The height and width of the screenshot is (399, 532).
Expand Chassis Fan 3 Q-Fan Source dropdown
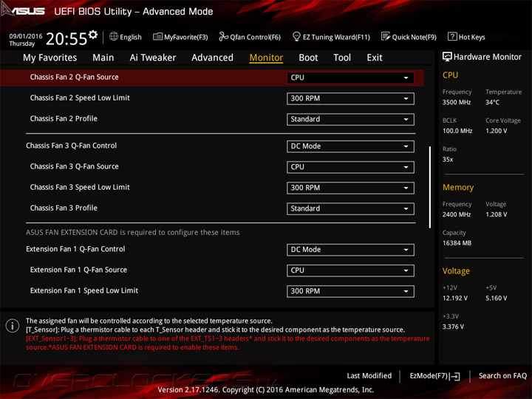350,167
